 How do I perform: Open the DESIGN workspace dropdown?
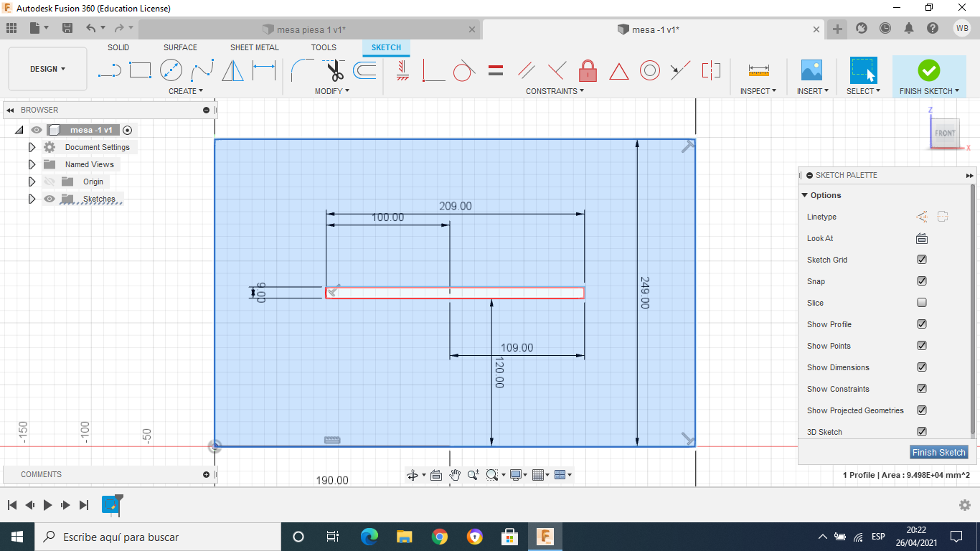(x=47, y=69)
